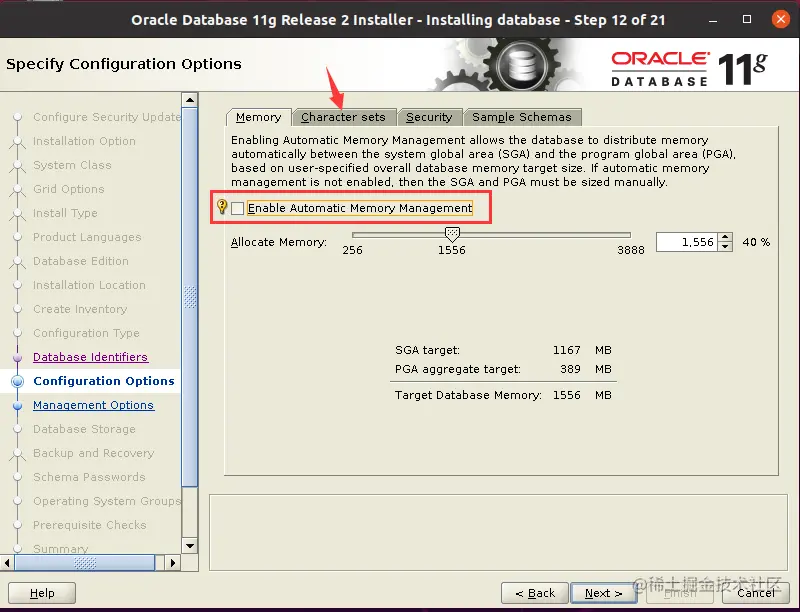Click the Allocate Memory slider thumb
This screenshot has height=612, width=800.
[452, 234]
